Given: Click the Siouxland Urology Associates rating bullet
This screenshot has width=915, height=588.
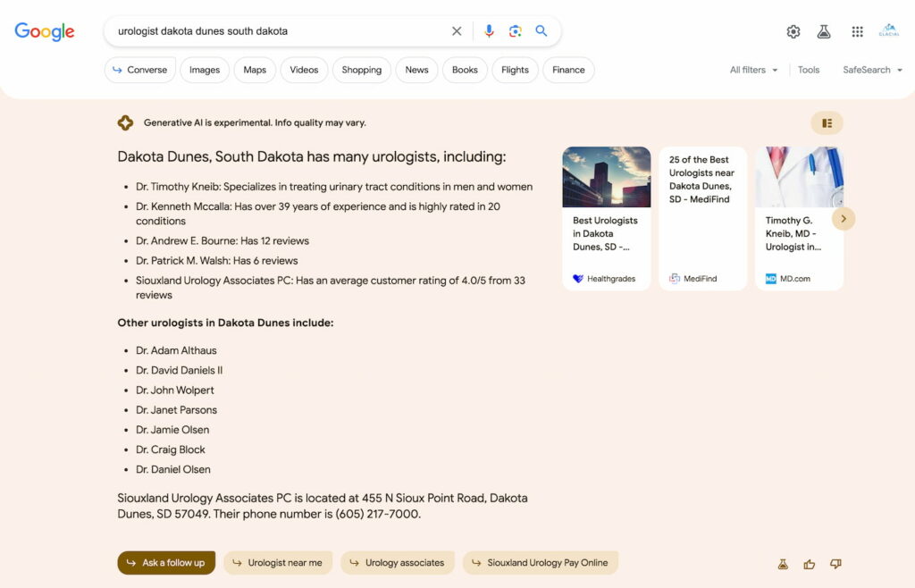Looking at the screenshot, I should (331, 288).
